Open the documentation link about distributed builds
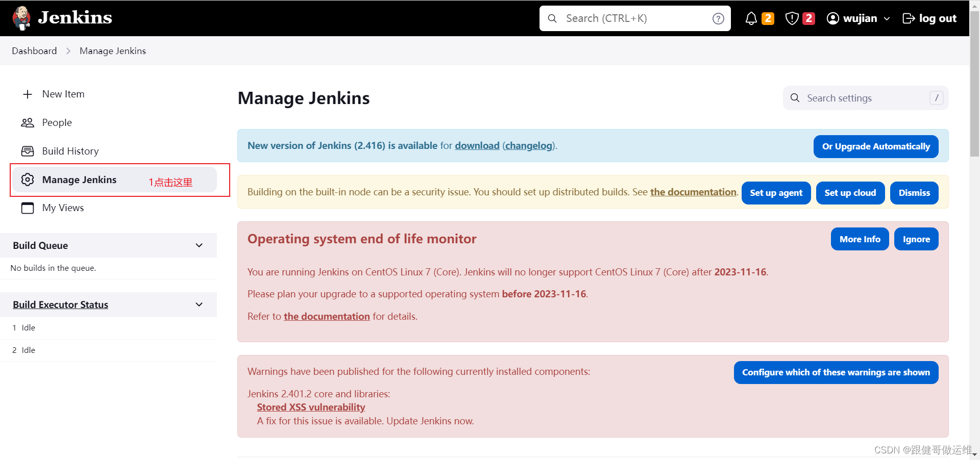This screenshot has height=460, width=980. pos(693,192)
